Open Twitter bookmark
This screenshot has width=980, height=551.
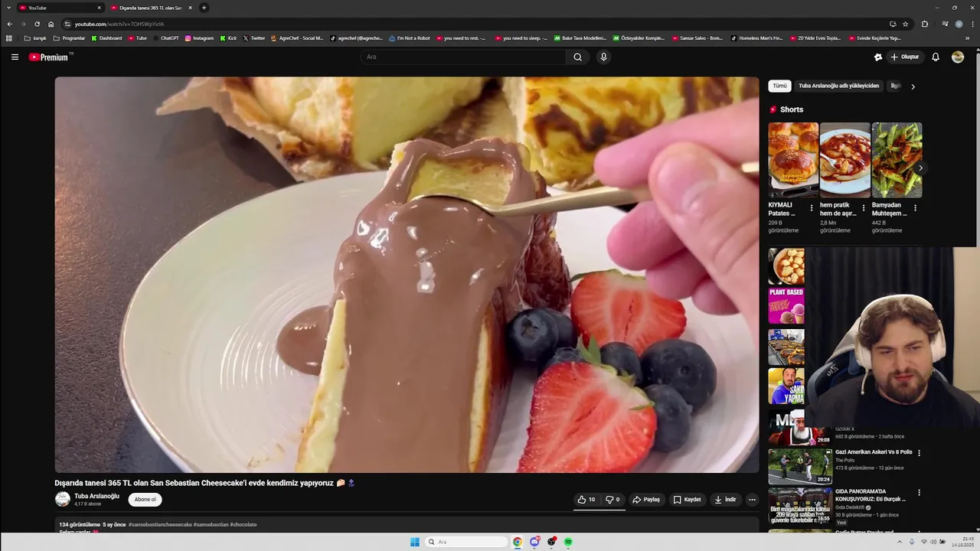click(x=253, y=37)
